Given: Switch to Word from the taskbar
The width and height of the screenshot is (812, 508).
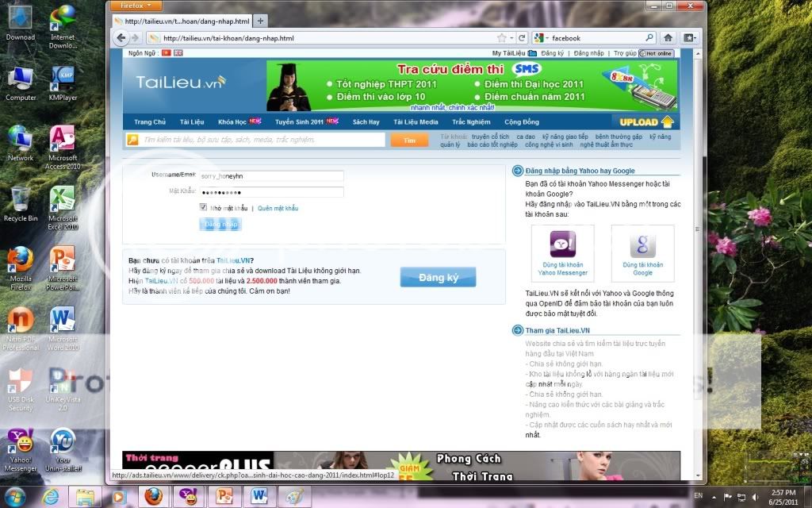Looking at the screenshot, I should [x=259, y=497].
